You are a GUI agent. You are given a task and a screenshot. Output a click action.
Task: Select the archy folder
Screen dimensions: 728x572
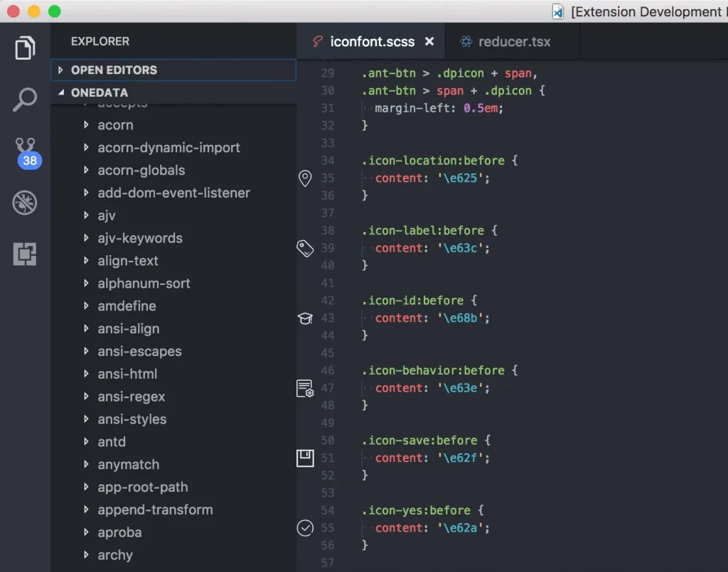(173, 555)
